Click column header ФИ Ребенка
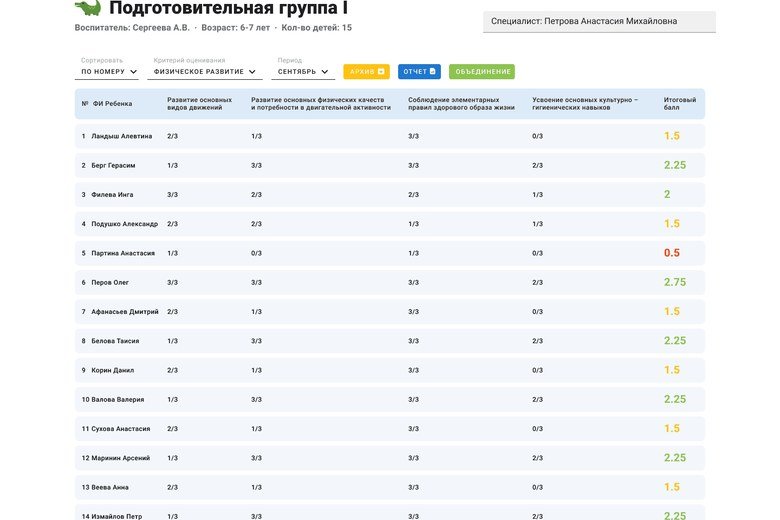Viewport: 780px width, 520px height. [x=112, y=104]
